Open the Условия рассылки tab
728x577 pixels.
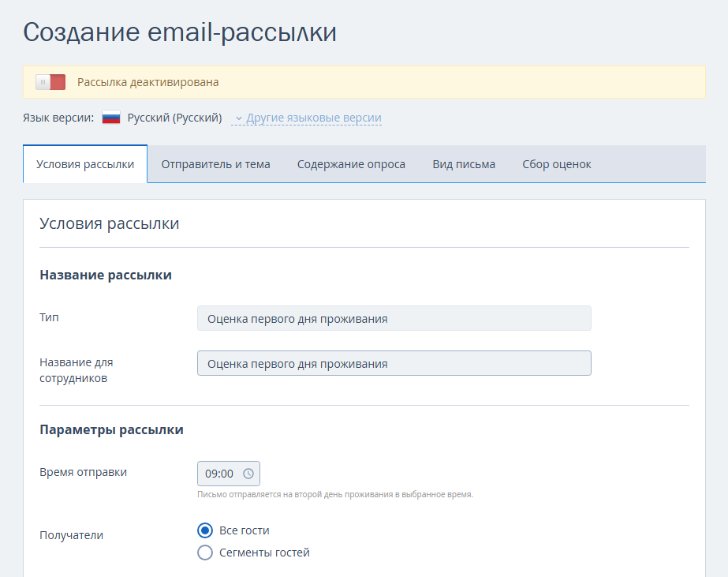(x=85, y=164)
